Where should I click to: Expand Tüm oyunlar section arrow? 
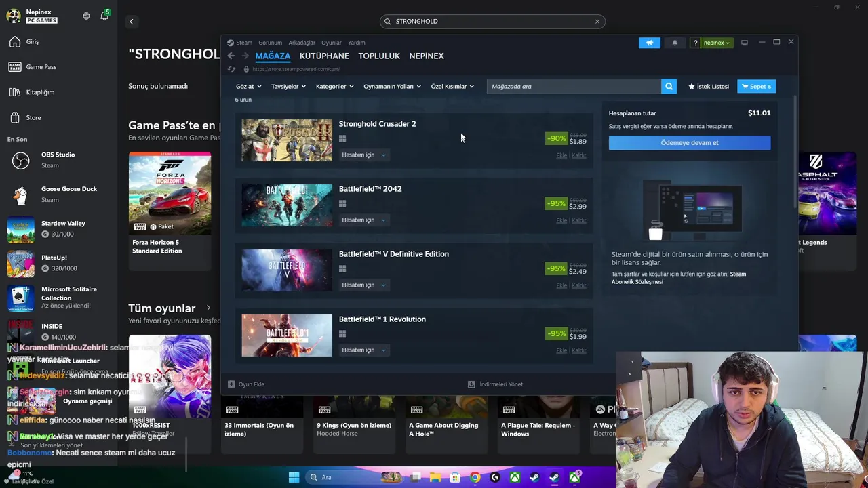208,308
